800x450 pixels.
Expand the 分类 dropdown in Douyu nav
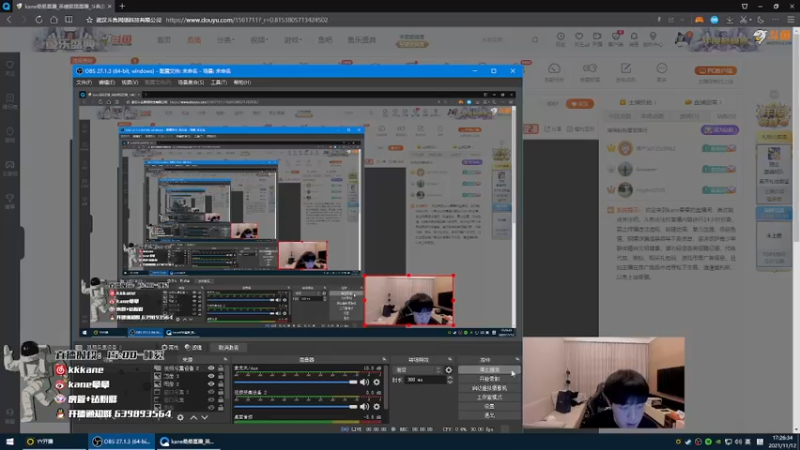click(225, 40)
